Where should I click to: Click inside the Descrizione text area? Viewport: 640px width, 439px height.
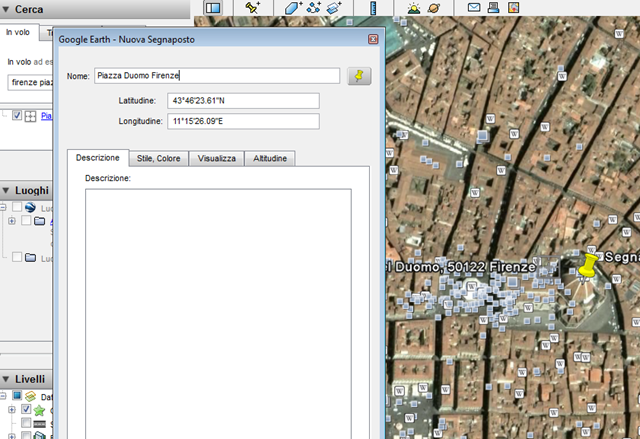(218, 314)
